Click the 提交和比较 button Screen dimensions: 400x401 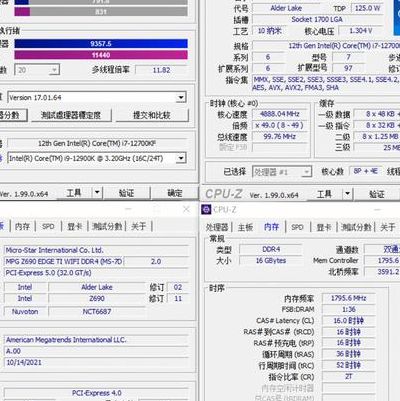(152, 115)
